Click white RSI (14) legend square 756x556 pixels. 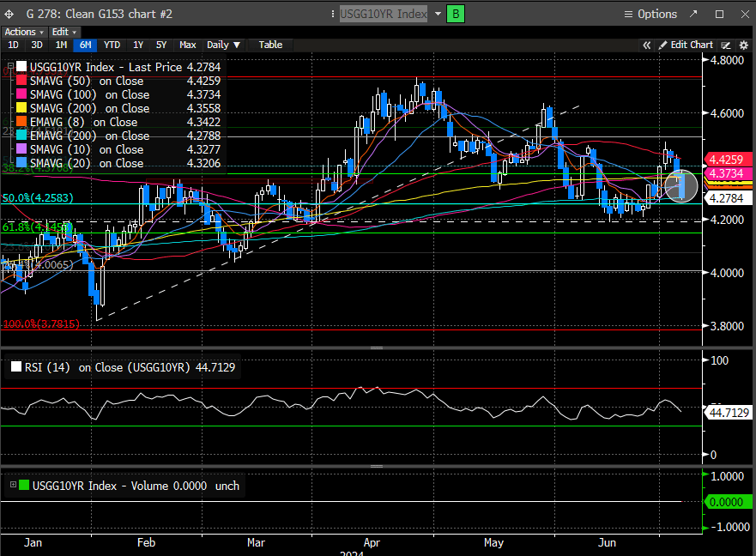point(16,367)
